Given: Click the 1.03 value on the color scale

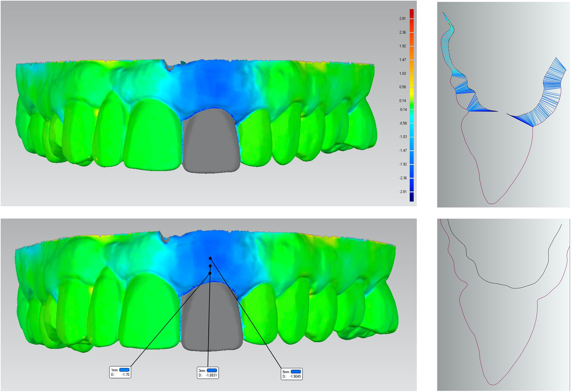Looking at the screenshot, I should (x=403, y=73).
